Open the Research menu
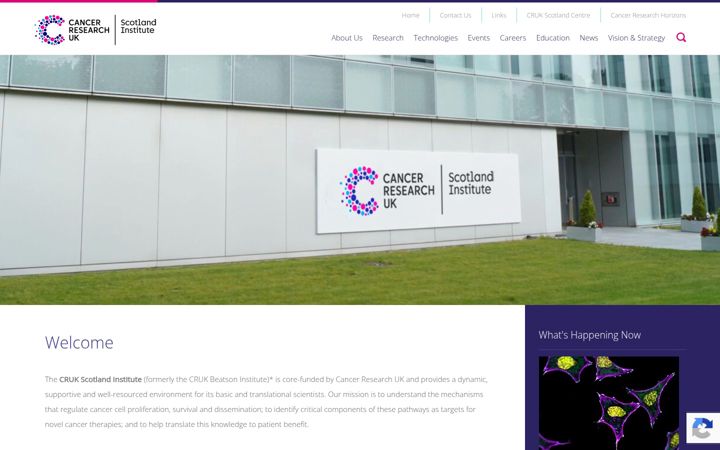 [388, 38]
